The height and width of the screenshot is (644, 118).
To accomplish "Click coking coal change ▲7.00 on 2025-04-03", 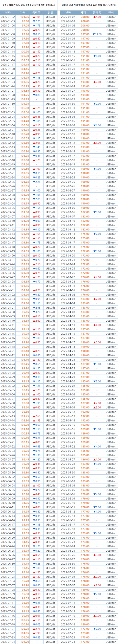I will click(97, 299).
